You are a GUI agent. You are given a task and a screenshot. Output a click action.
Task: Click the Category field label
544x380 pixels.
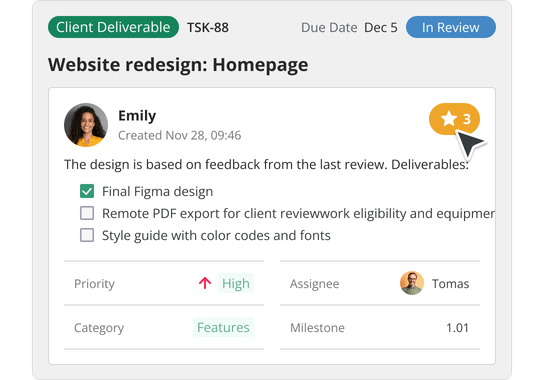click(99, 328)
